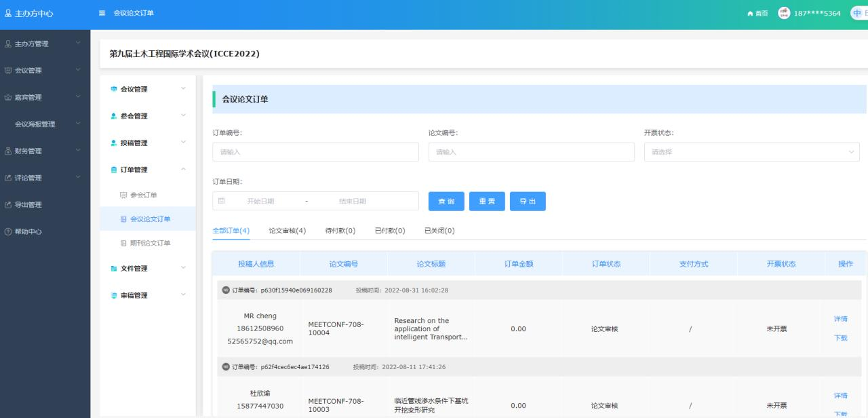
Task: Switch to the 论文审核(4) tab
Action: coord(287,231)
